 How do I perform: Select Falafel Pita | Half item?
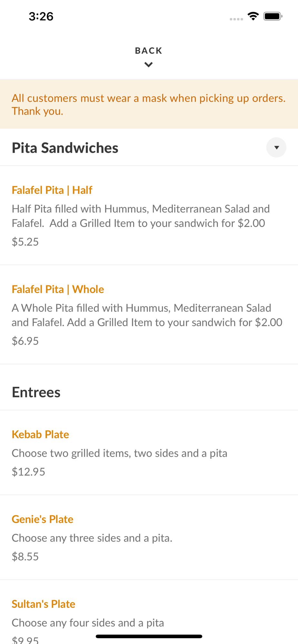tap(52, 190)
